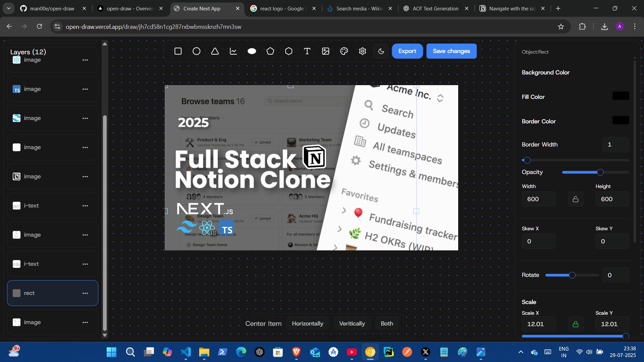The height and width of the screenshot is (362, 644).
Task: Open the Fill Color swatch
Action: coord(621,96)
